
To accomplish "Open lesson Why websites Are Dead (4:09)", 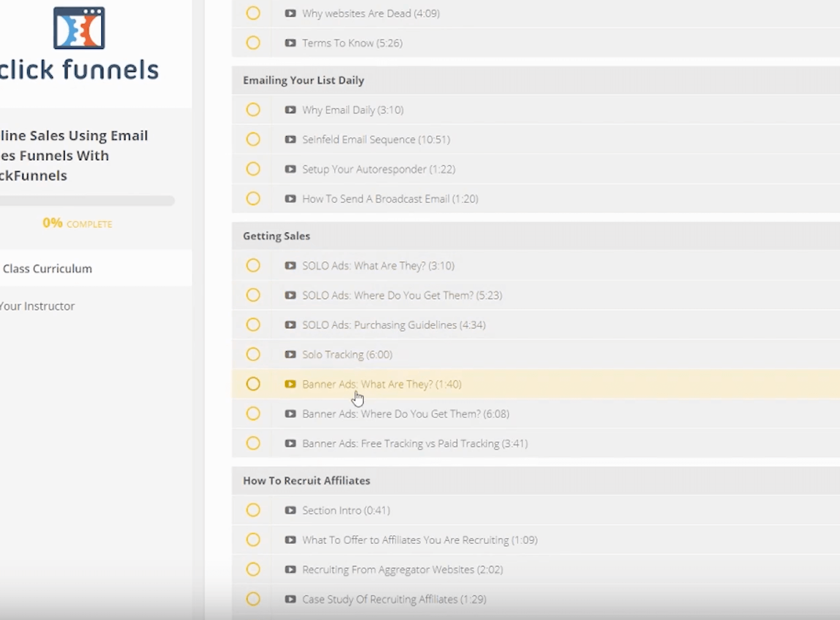I will pos(371,13).
